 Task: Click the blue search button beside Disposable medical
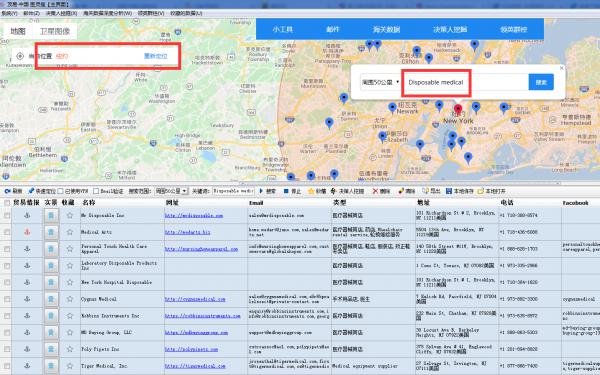pyautogui.click(x=541, y=82)
